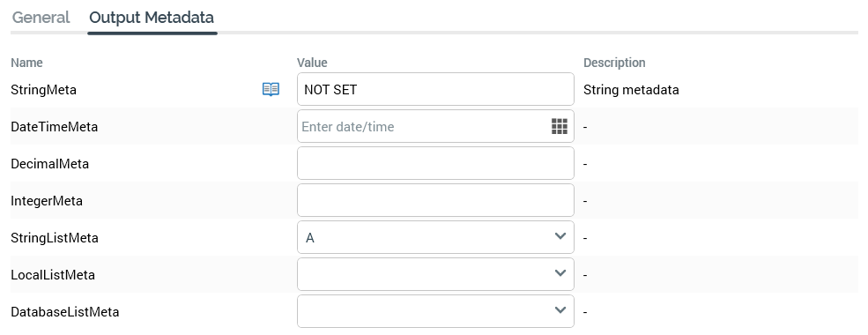Open the book icon beside StringMeta
This screenshot has height=335, width=868.
pos(271,89)
